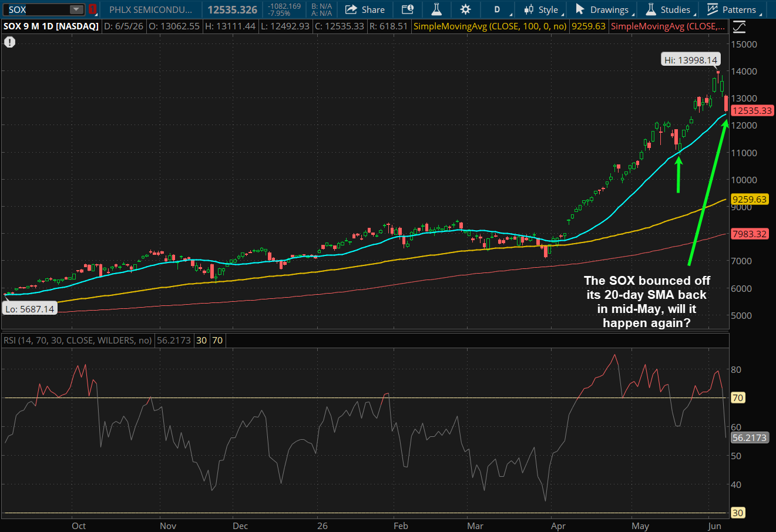776x532 pixels.
Task: Click the Oct label on time axis
Action: (x=79, y=526)
